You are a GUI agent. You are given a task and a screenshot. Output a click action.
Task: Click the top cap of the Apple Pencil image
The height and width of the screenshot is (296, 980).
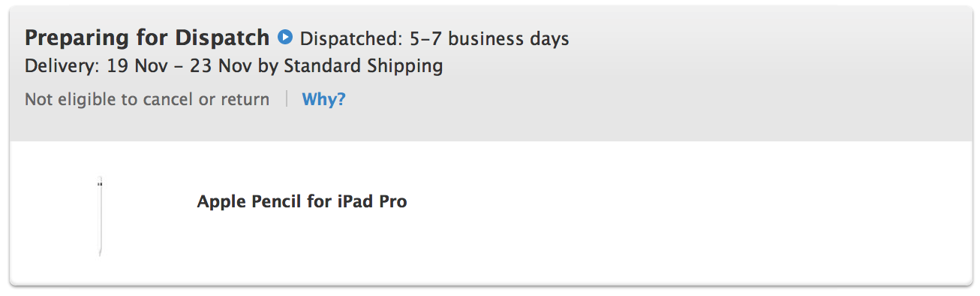coord(100,181)
